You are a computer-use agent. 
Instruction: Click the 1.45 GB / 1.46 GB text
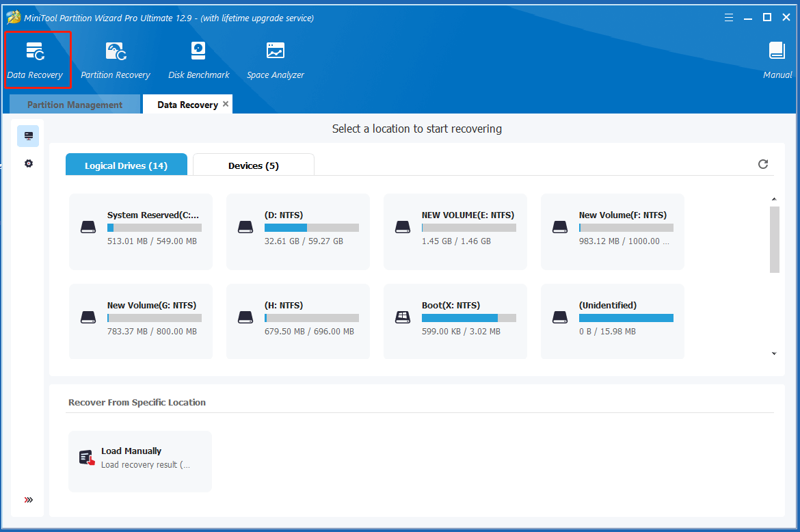[456, 241]
